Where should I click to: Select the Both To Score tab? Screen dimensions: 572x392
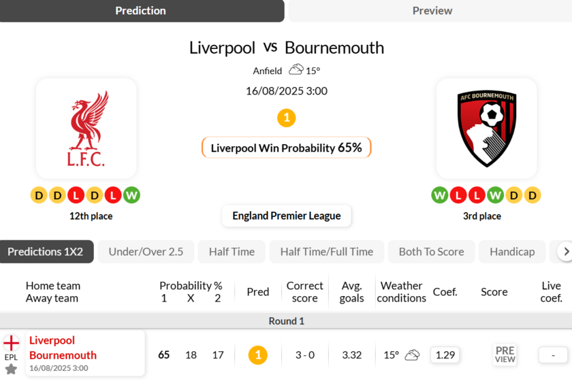pyautogui.click(x=431, y=252)
